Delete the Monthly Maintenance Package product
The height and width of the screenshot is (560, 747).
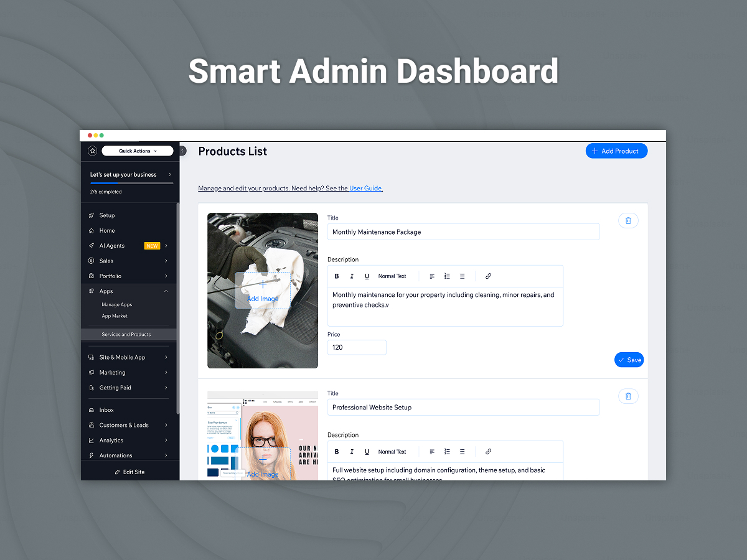(628, 220)
